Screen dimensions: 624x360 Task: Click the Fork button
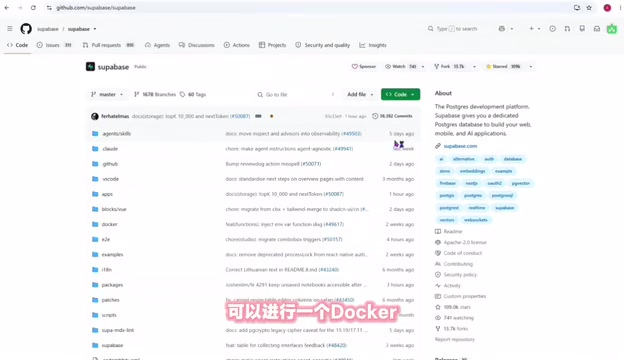[x=449, y=66]
